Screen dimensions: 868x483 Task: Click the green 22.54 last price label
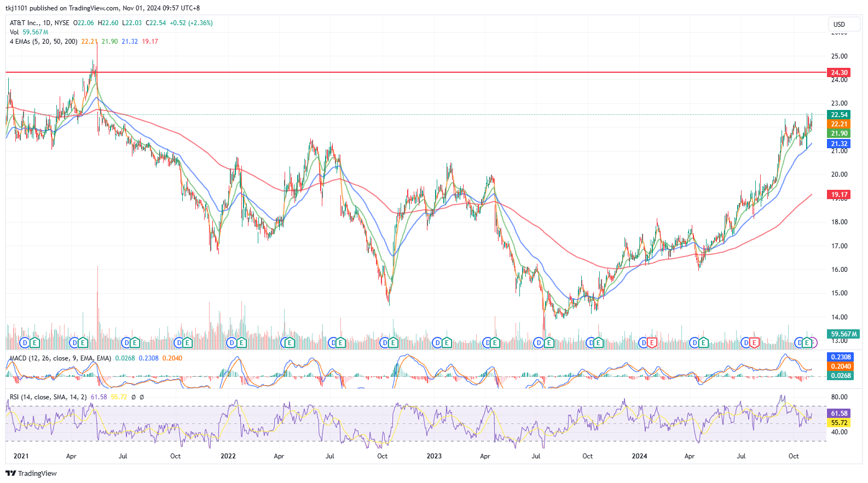pos(839,115)
